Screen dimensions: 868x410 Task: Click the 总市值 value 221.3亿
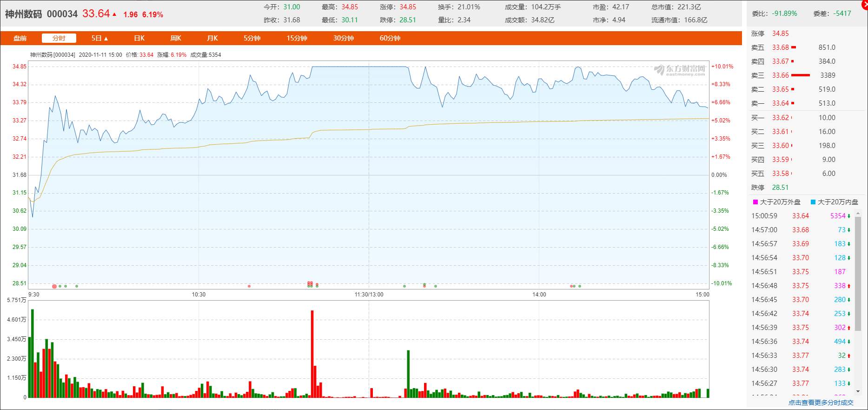689,7
